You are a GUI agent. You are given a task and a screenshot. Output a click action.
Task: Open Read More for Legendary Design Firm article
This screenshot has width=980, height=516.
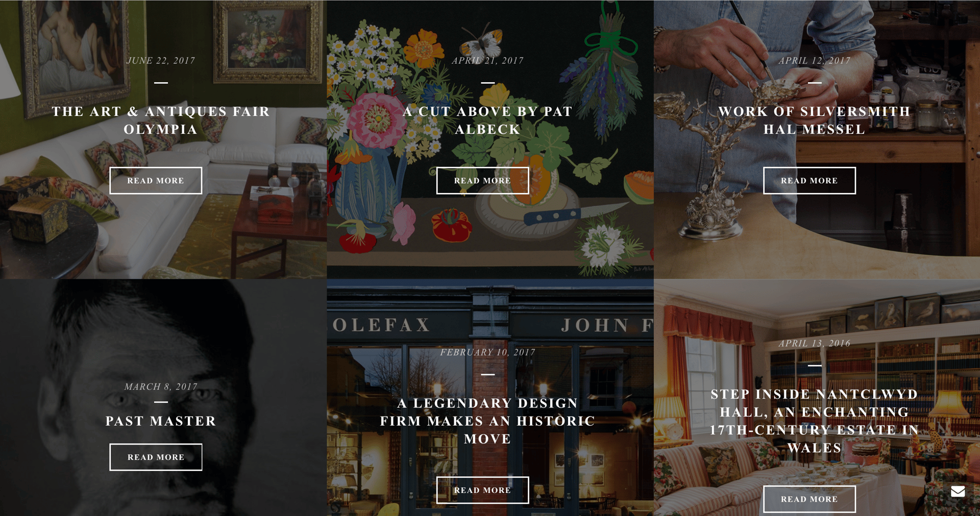tap(482, 490)
